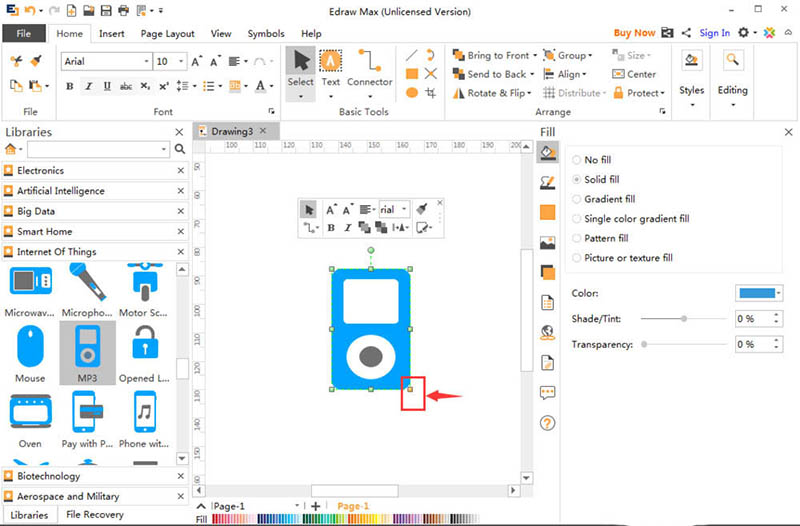Switch to the File Recovery tab

95,515
